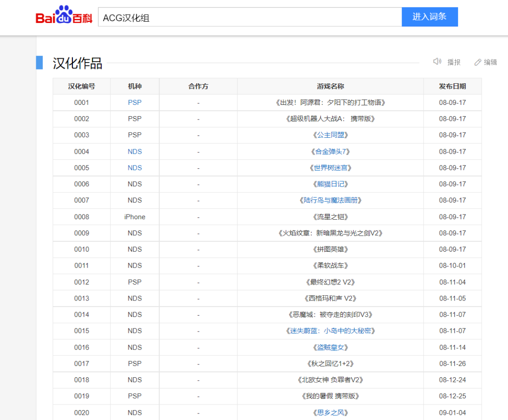
Task: Open the 《陆行鸟与魔法画册》 game link
Action: [x=330, y=200]
